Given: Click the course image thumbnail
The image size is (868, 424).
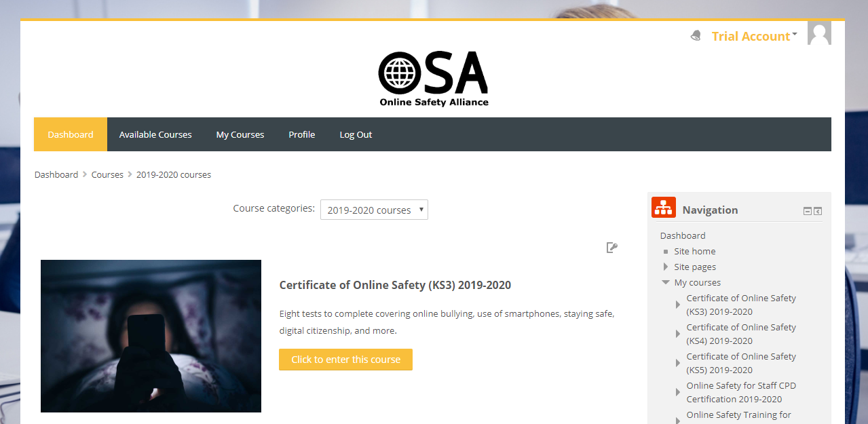Looking at the screenshot, I should pyautogui.click(x=151, y=335).
